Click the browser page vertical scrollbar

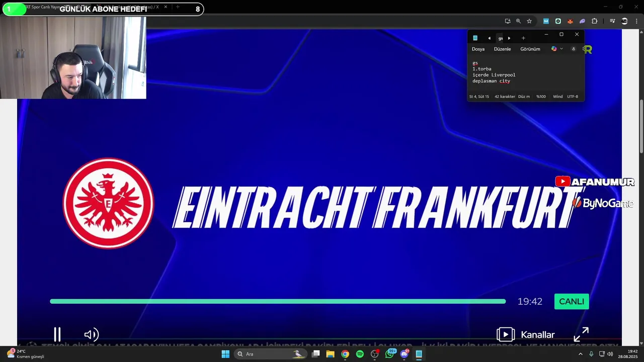pos(641,127)
